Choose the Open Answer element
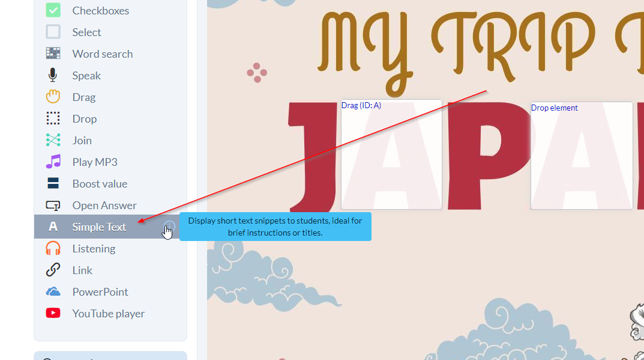The height and width of the screenshot is (360, 644). (x=104, y=206)
